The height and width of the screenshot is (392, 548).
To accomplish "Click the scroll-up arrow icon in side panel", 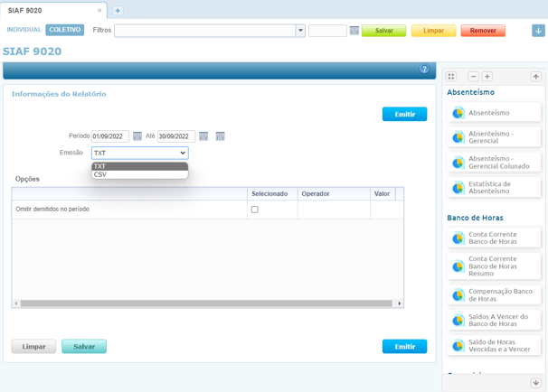I will [535, 77].
